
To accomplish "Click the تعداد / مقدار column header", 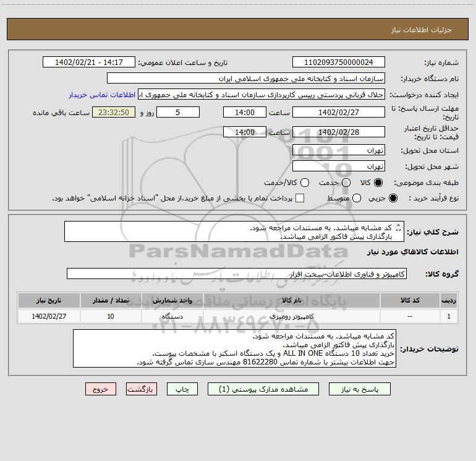I will coord(111,300).
